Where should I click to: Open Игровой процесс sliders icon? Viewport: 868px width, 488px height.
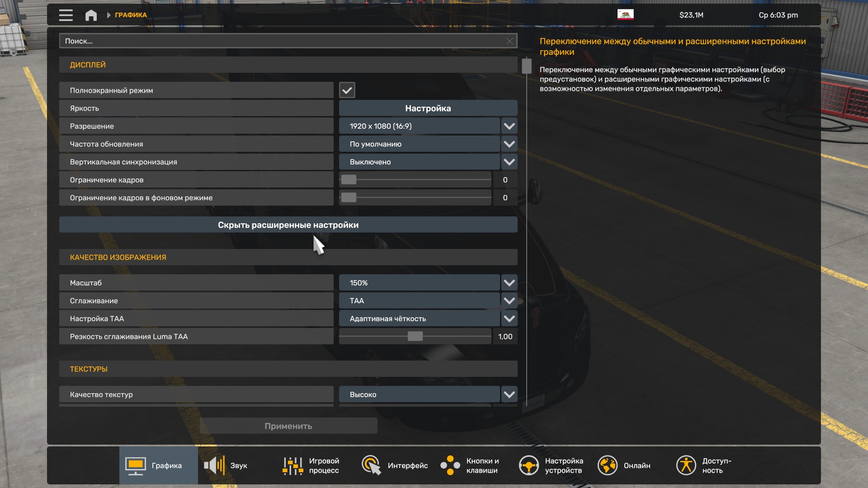coord(292,465)
